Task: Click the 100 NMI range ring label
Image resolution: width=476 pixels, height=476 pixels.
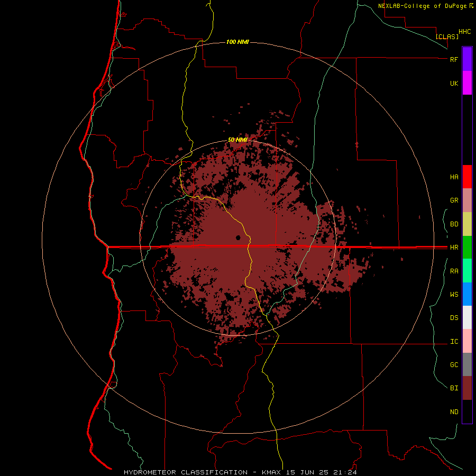Action: [237, 42]
